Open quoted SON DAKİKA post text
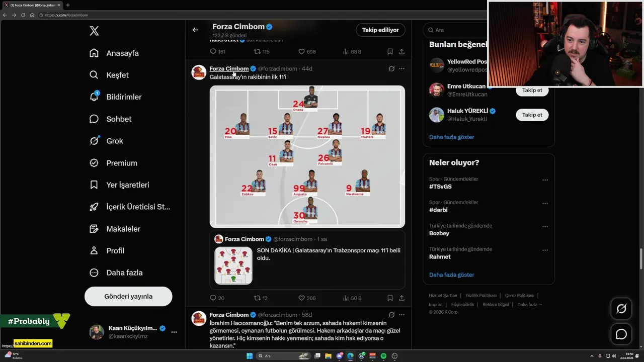 (x=329, y=254)
